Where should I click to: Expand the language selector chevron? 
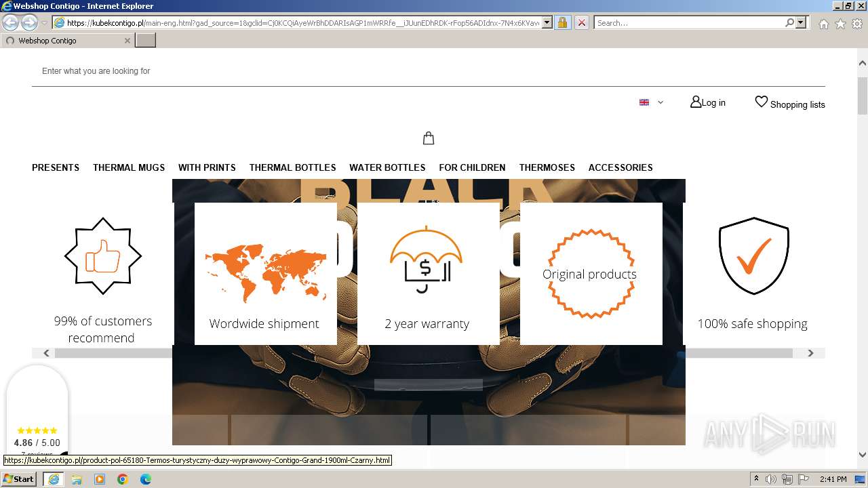[660, 102]
